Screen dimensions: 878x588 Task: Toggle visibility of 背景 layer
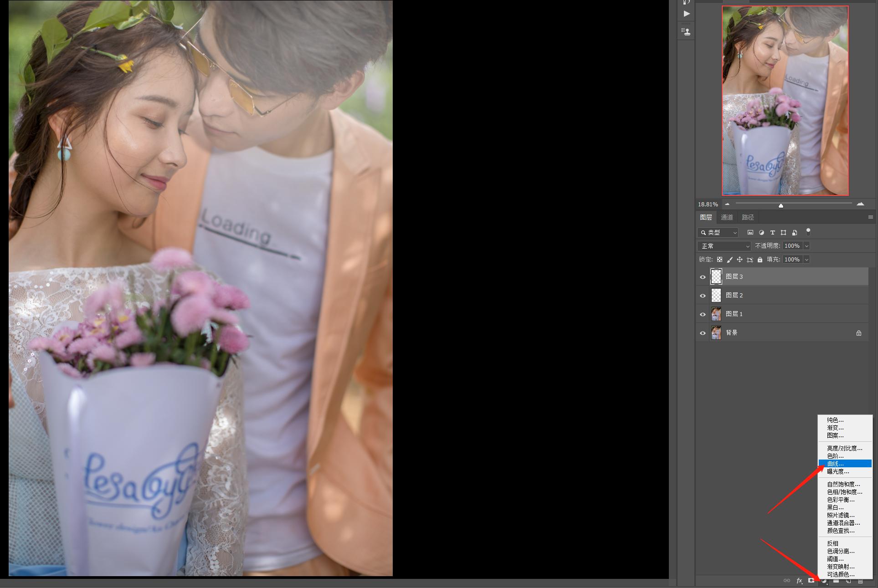[x=703, y=333]
